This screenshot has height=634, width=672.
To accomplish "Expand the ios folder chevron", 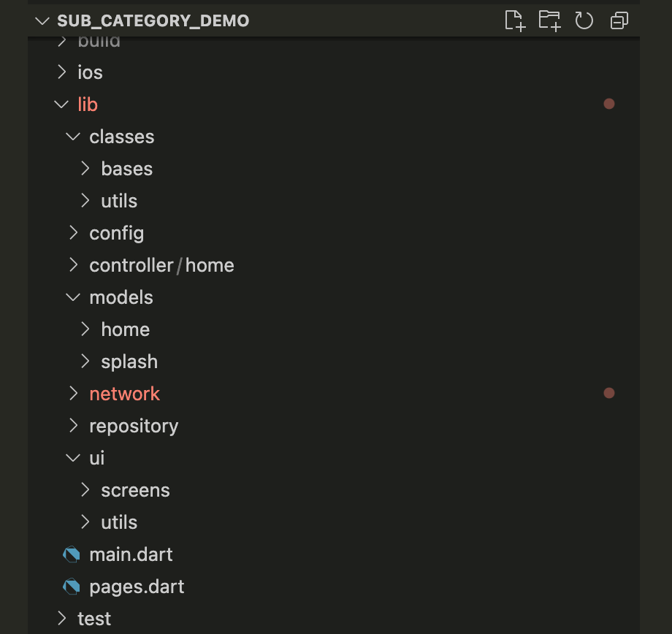I will pyautogui.click(x=61, y=72).
